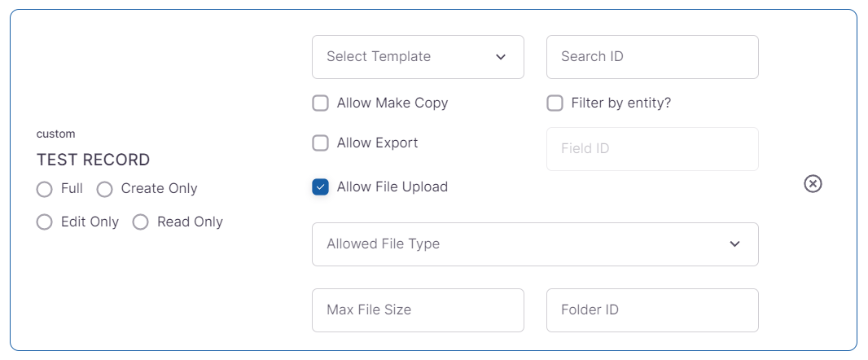Select the Full radio button
Screen dimensions: 868x360
click(x=45, y=189)
